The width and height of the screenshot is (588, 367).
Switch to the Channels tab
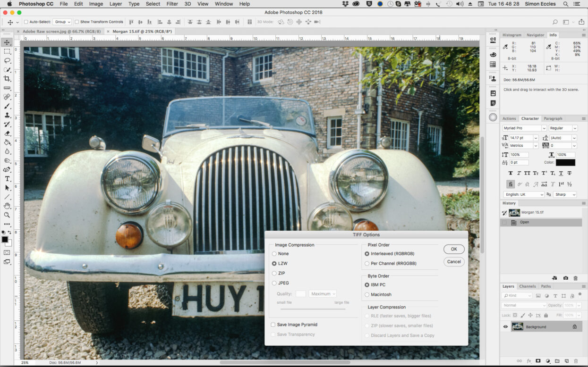[x=527, y=286]
